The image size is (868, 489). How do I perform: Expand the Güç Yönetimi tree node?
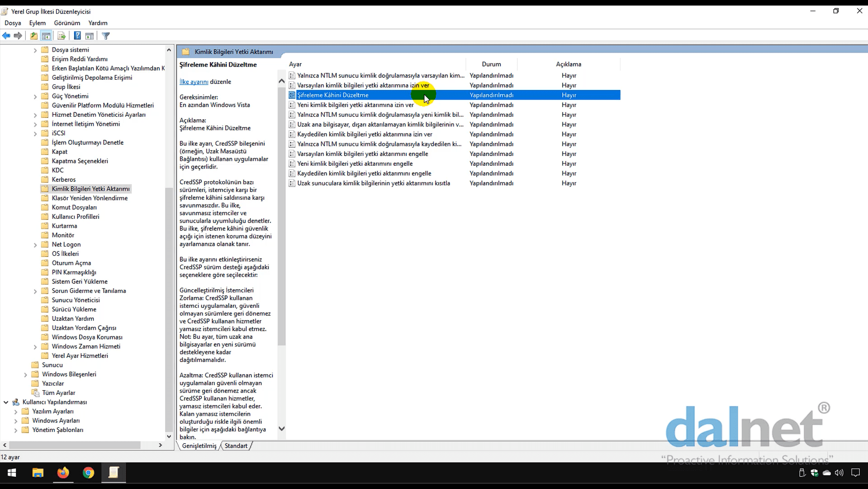pos(35,96)
